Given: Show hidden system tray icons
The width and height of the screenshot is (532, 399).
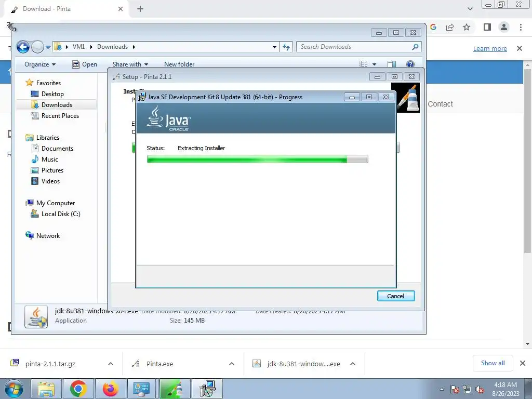Looking at the screenshot, I should coord(442,389).
